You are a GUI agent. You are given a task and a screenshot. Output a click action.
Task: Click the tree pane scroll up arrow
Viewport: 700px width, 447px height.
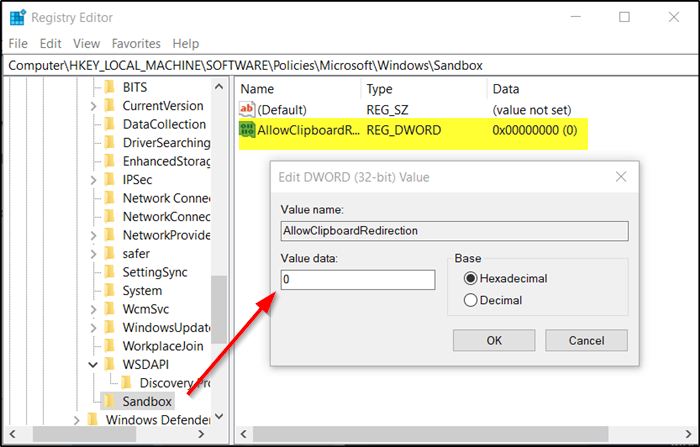[219, 87]
